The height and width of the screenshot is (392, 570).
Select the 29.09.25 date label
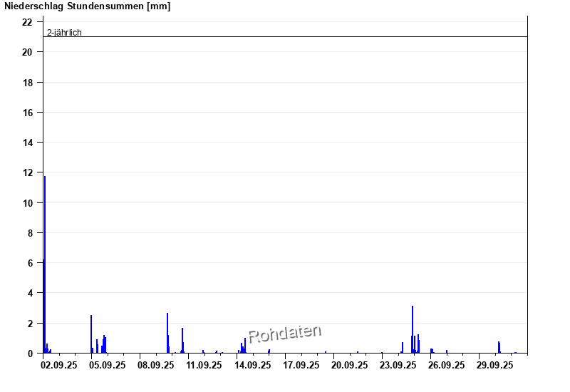click(495, 365)
